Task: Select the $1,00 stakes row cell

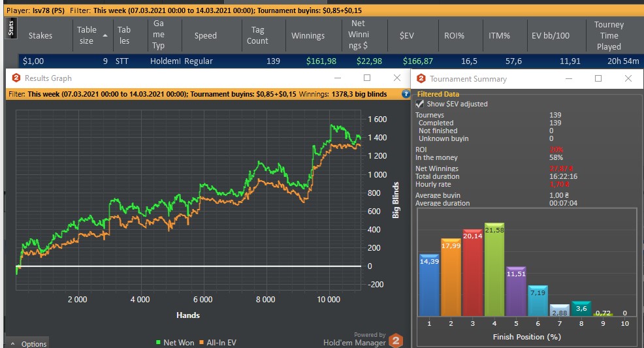Action: pos(33,61)
